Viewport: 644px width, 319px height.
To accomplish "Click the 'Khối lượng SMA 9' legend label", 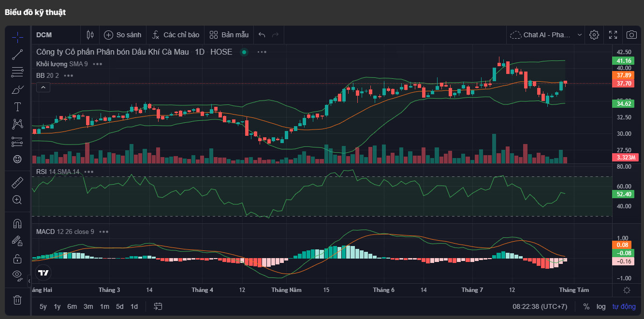I will [x=62, y=64].
